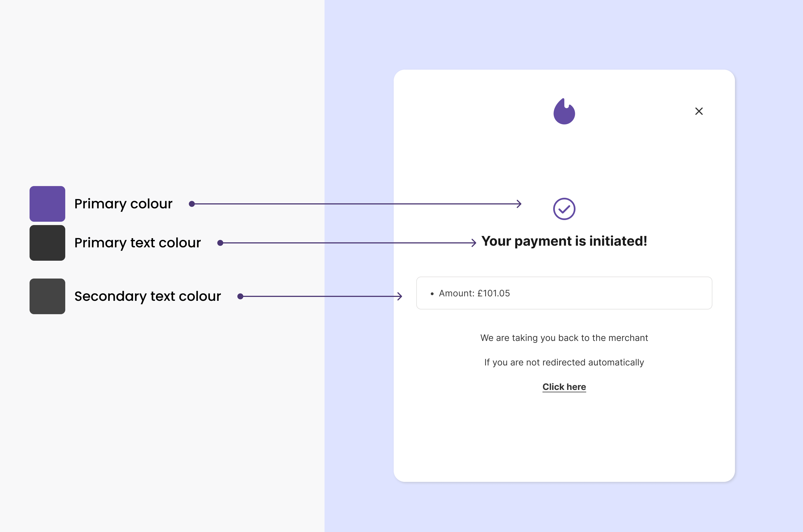Click the bullet point beside the amount
Viewport: 803px width, 532px height.
pyautogui.click(x=432, y=293)
